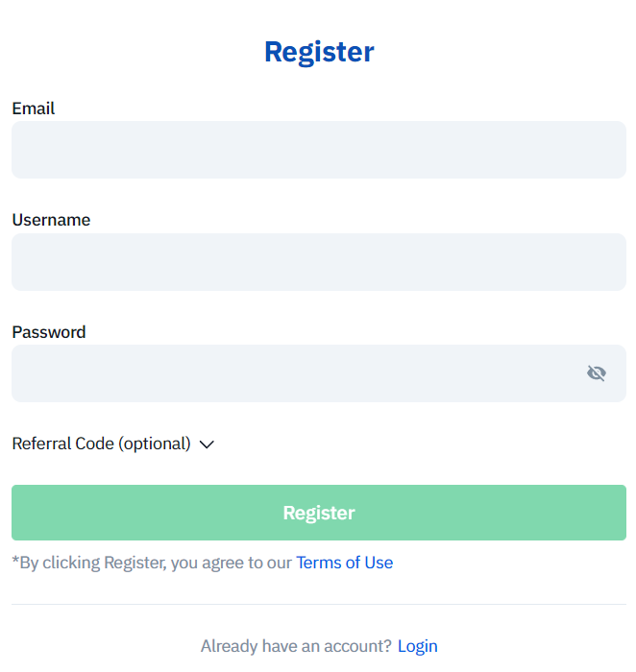Image resolution: width=636 pixels, height=672 pixels.
Task: Click the blue Register heading
Action: 319,52
